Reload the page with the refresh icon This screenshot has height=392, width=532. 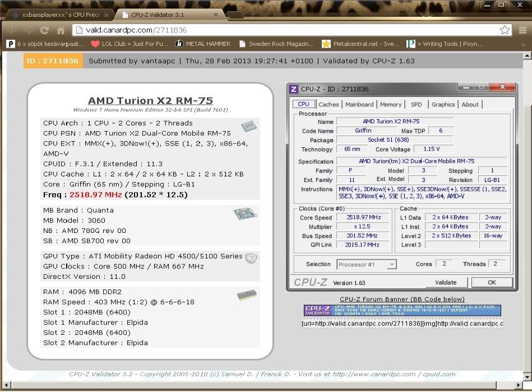44,30
